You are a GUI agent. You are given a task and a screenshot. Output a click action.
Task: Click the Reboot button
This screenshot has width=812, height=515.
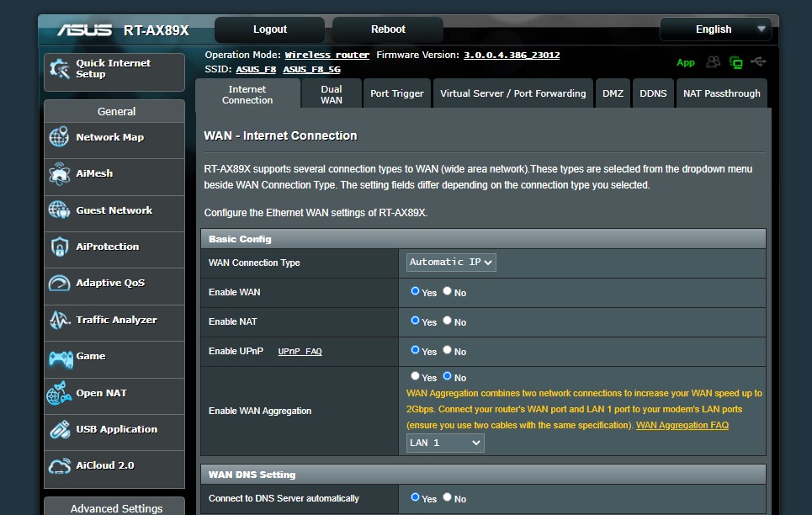click(x=388, y=29)
